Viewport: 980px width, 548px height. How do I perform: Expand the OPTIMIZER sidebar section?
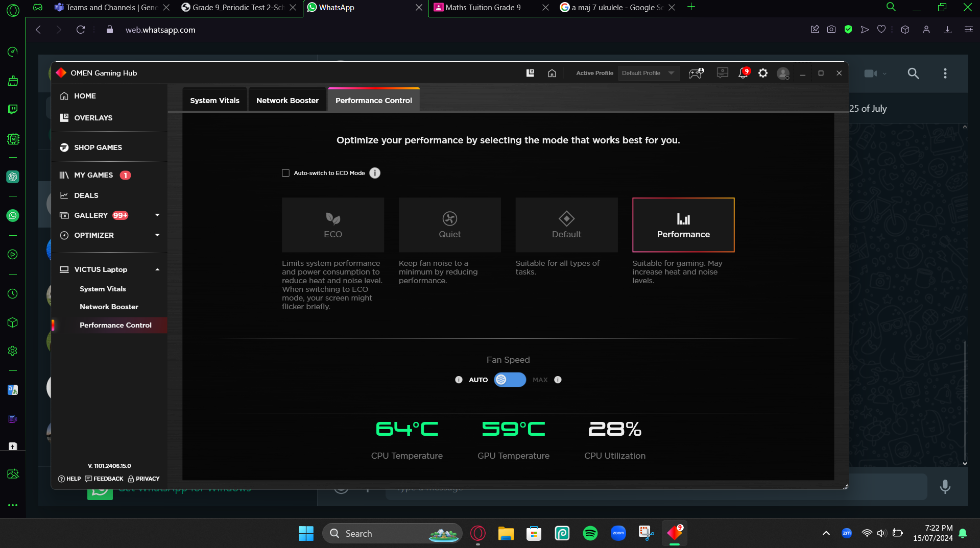tap(157, 235)
